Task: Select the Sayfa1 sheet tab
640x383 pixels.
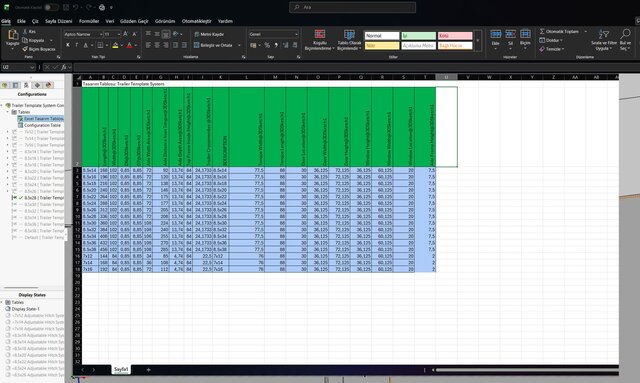Action: pos(121,369)
